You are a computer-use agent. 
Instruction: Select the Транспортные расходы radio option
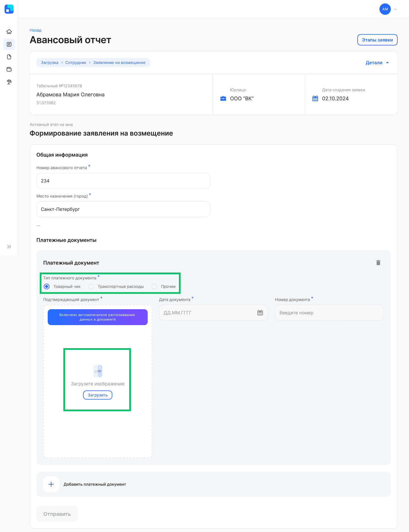(91, 286)
